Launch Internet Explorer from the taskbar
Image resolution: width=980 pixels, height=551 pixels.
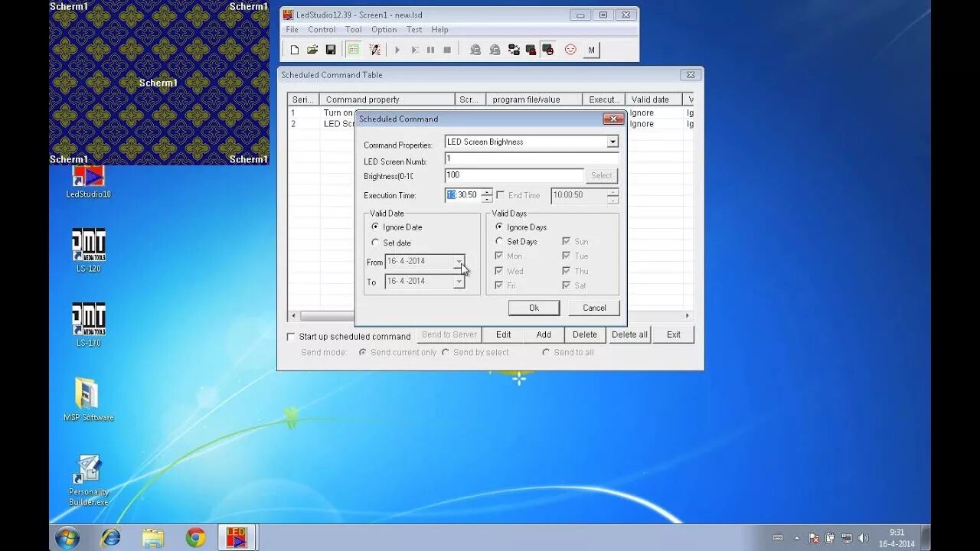coord(110,537)
